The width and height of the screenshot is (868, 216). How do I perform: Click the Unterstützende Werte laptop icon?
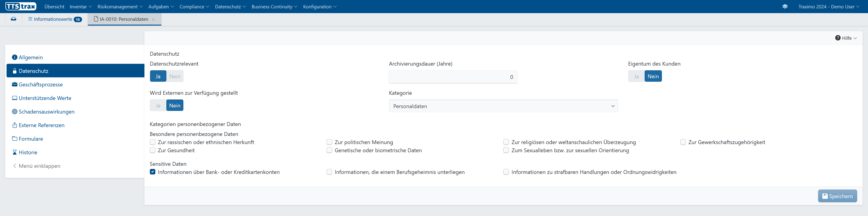click(14, 98)
